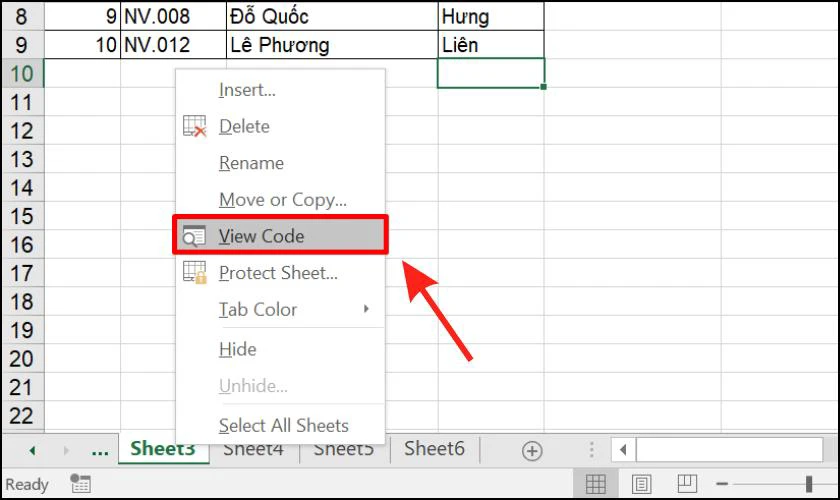Screen dimensions: 840x500
Task: Click Select All Sheets option
Action: [x=284, y=425]
